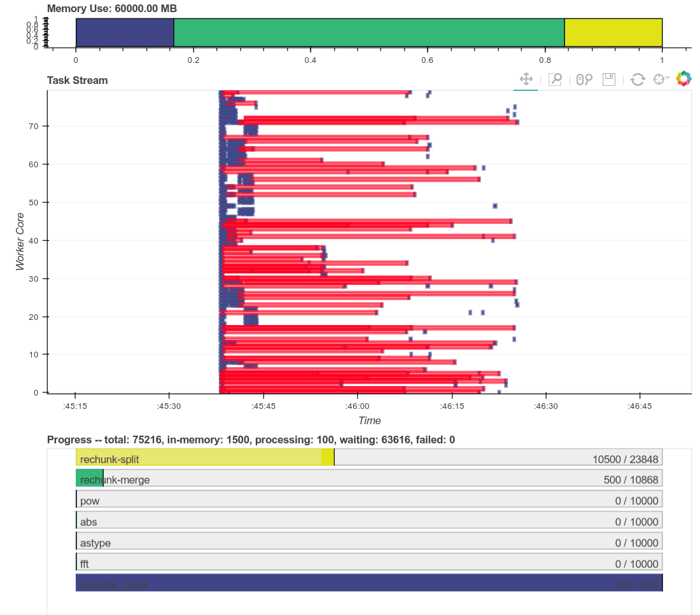Click the yellow segment of Memory Use bar
Screen dimensions: 700x615
click(613, 32)
